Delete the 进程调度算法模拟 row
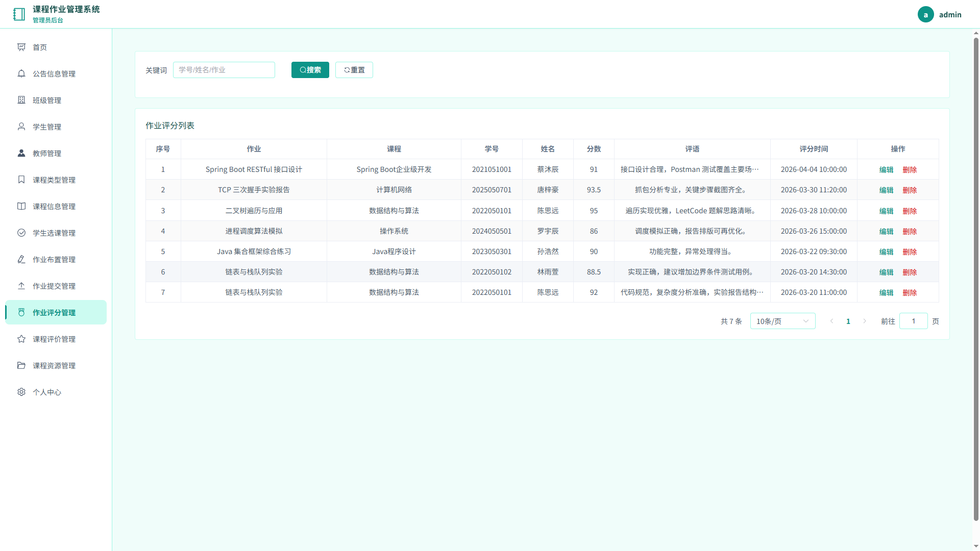Viewport: 980px width, 551px height. (x=910, y=231)
